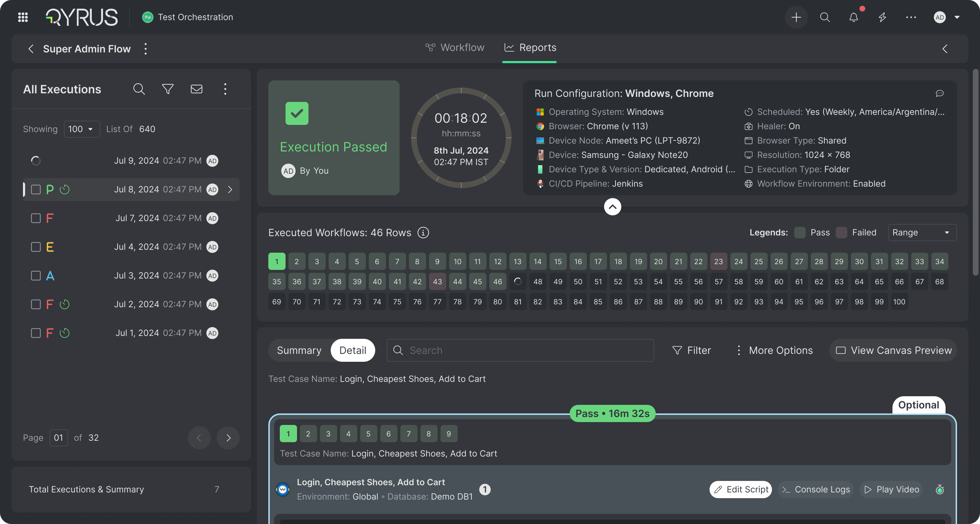
Task: Click the Qyrus logo
Action: [x=82, y=17]
